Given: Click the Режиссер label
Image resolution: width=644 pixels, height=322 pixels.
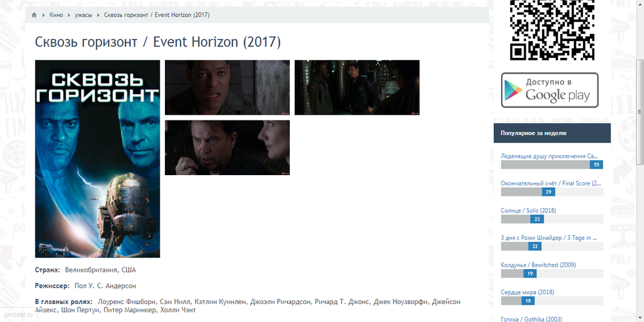Looking at the screenshot, I should coord(53,285).
